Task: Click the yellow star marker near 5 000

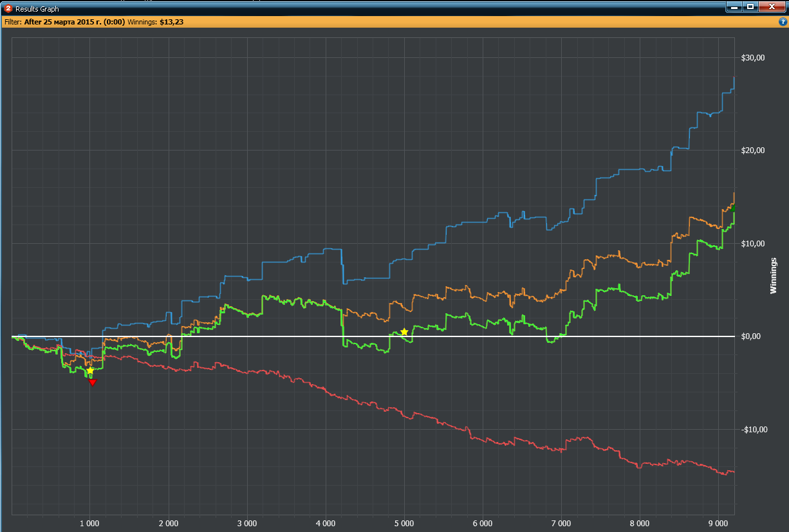Action: [404, 332]
